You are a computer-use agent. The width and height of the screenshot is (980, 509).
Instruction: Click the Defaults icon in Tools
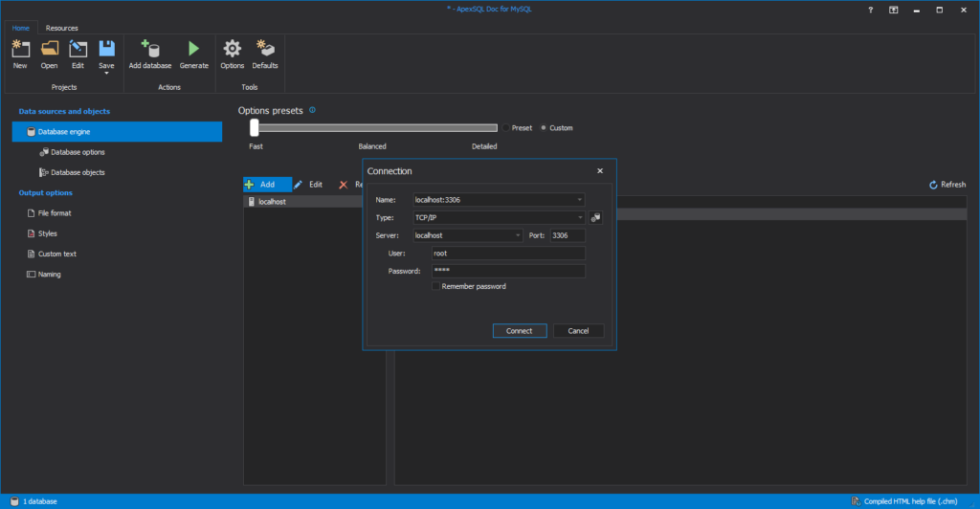[x=265, y=49]
